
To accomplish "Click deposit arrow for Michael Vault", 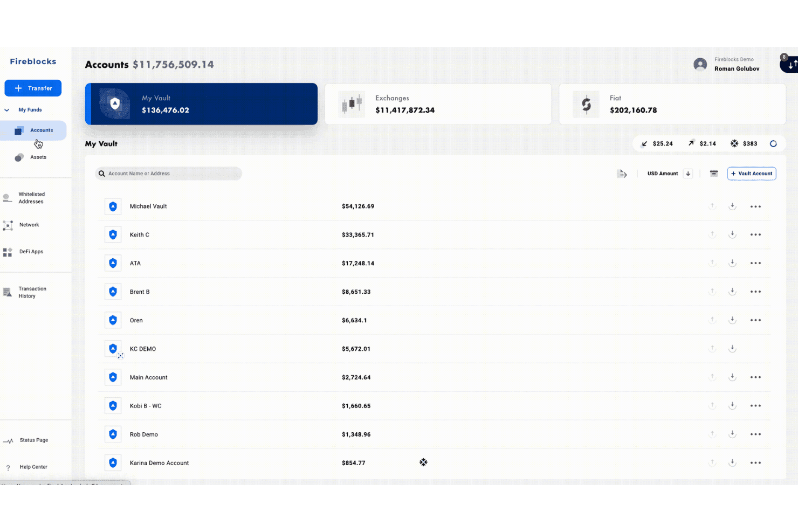I will [732, 206].
